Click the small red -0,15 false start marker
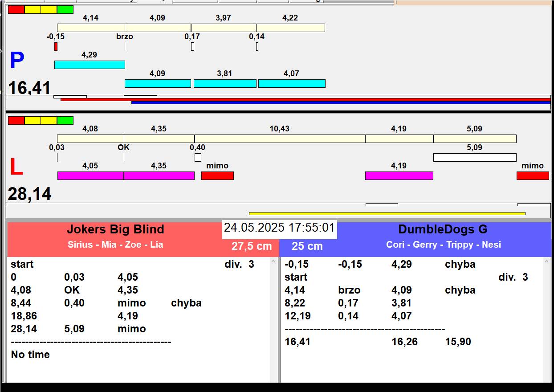 click(x=56, y=46)
